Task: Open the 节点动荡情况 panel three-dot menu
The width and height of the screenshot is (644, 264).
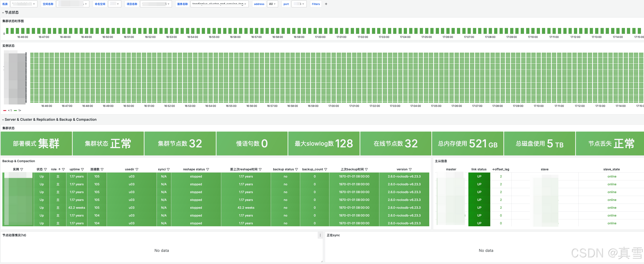Action: (x=320, y=235)
